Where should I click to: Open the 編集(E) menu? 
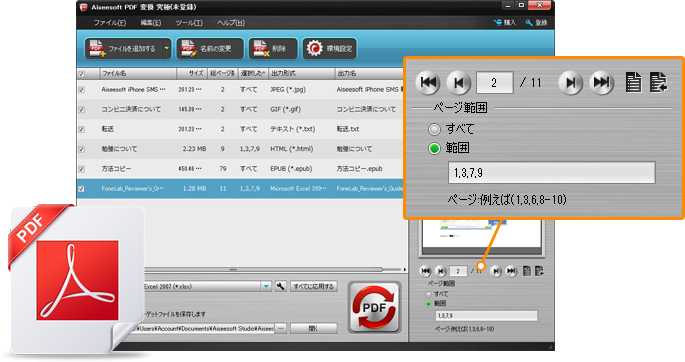pos(151,23)
